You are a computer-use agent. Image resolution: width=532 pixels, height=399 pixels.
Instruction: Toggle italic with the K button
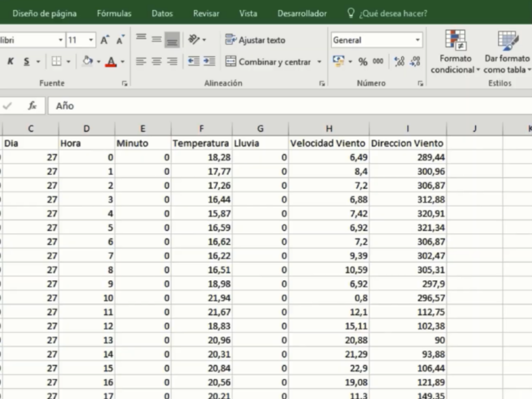(10, 62)
